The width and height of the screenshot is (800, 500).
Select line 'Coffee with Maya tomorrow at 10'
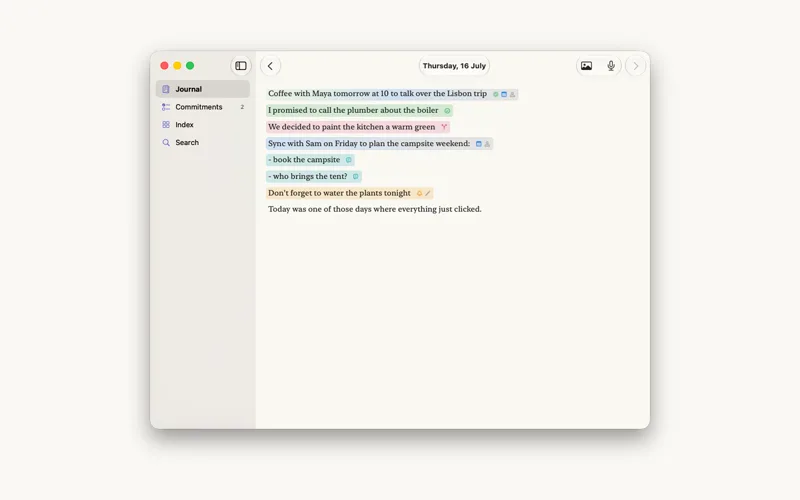point(392,94)
